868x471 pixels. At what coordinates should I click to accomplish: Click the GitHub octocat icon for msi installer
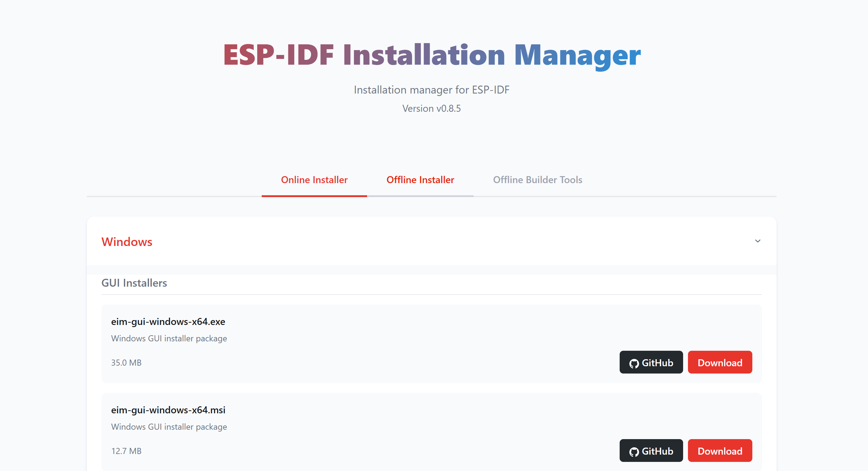[634, 452]
